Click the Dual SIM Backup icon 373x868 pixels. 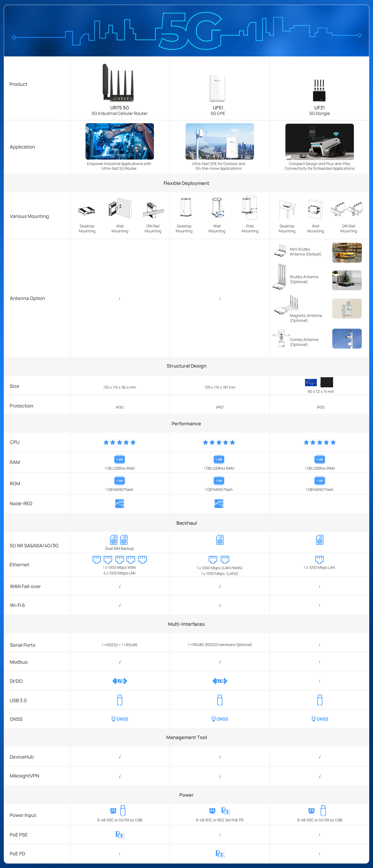point(119,540)
